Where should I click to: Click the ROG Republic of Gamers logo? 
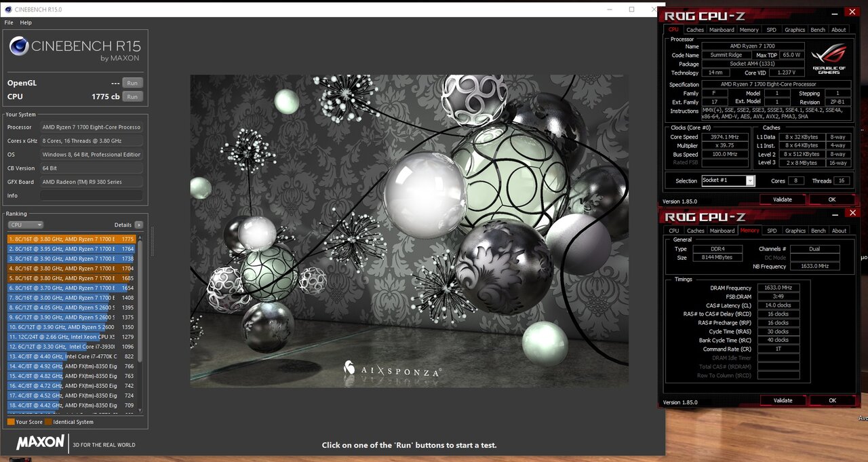click(x=829, y=60)
